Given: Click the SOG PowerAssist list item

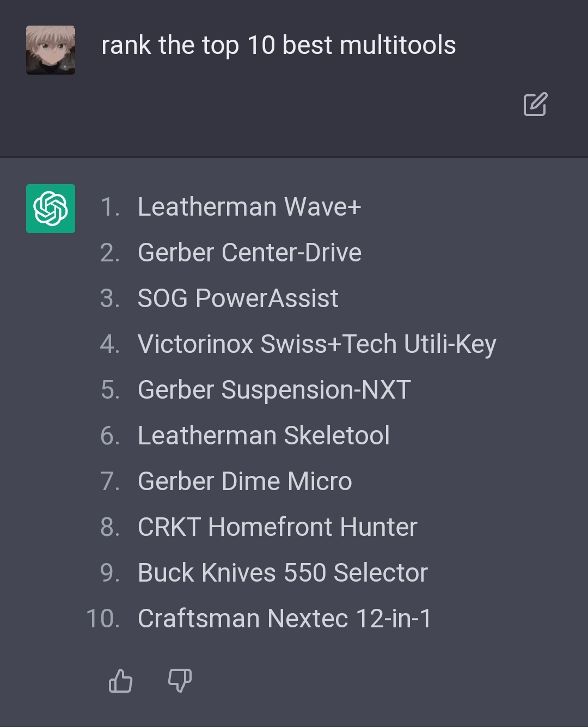Looking at the screenshot, I should 238,298.
